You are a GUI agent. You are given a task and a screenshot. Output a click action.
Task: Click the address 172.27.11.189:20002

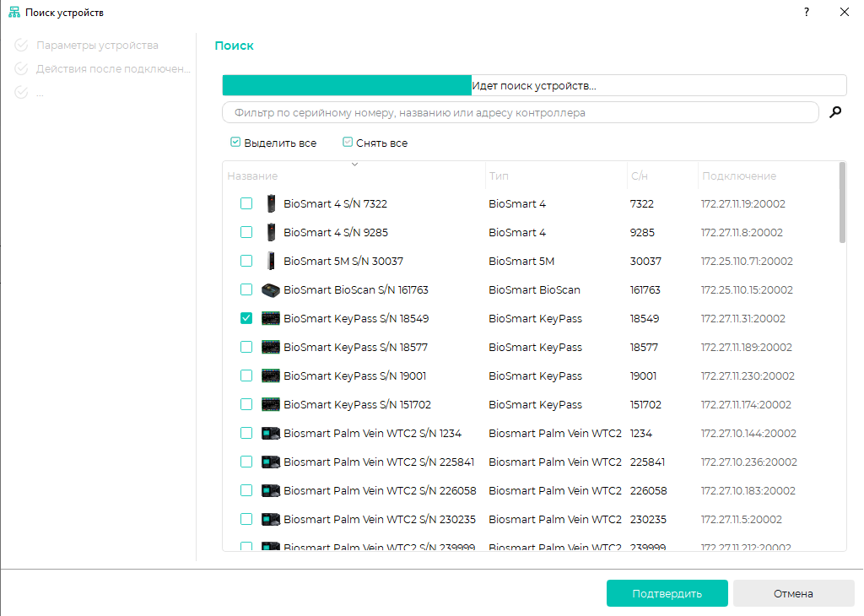coord(746,347)
